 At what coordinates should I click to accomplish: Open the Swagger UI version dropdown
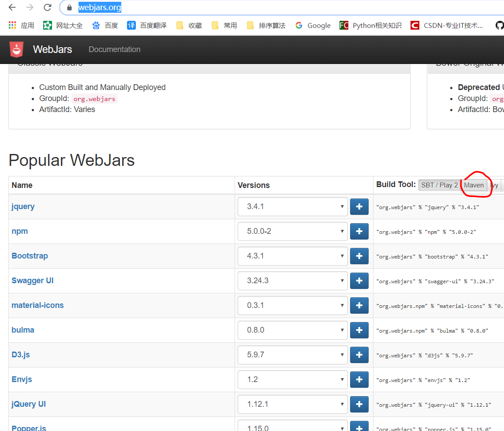pyautogui.click(x=293, y=281)
